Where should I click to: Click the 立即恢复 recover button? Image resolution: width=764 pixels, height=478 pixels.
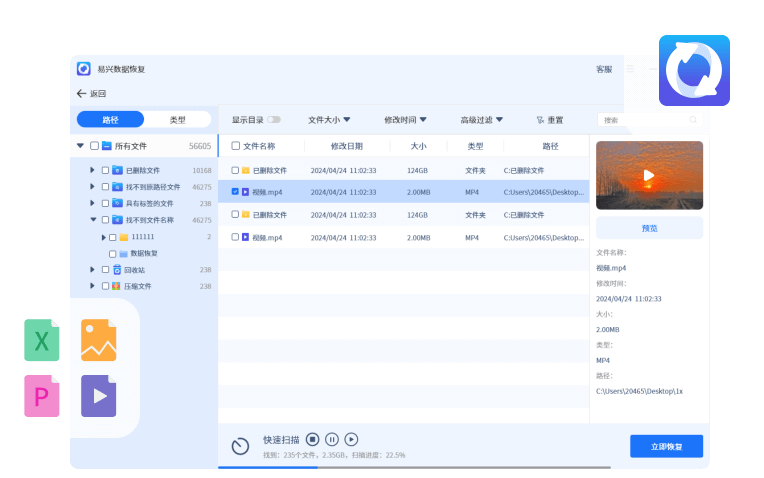click(x=666, y=446)
